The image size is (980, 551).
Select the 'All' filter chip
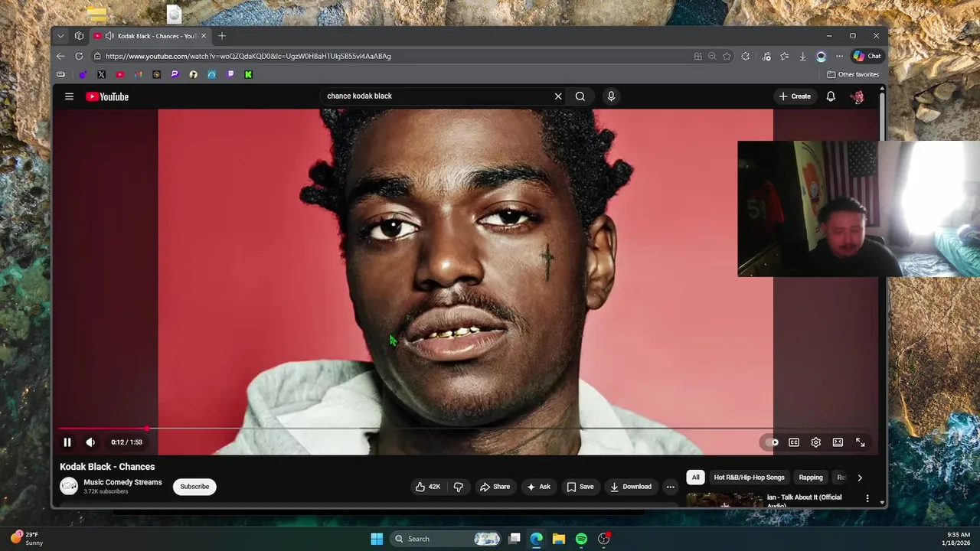[695, 478]
